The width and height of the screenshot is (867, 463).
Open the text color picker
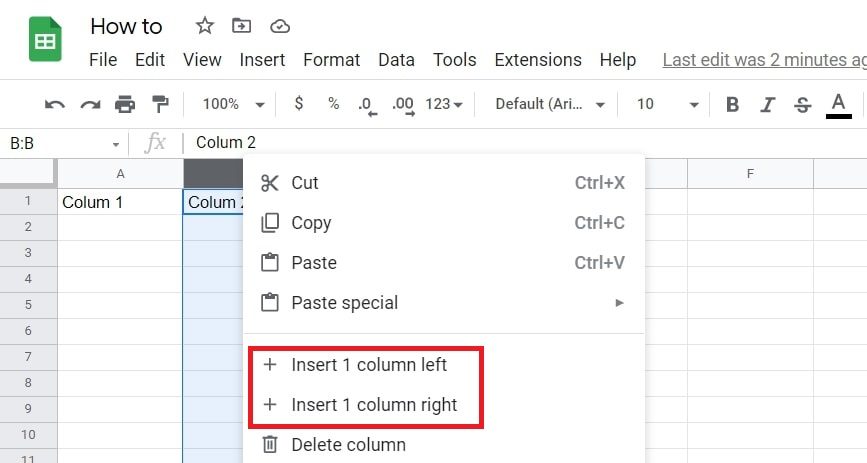838,104
